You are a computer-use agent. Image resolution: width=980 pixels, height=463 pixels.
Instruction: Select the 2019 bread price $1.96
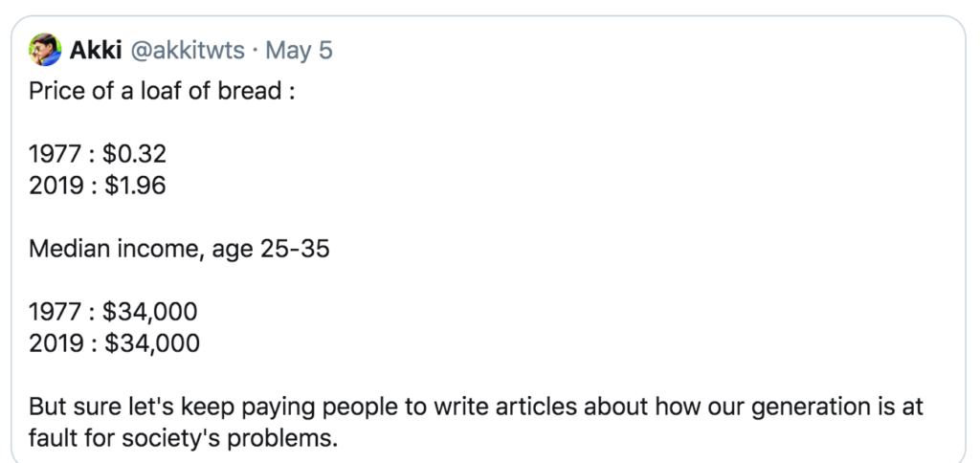pyautogui.click(x=135, y=186)
